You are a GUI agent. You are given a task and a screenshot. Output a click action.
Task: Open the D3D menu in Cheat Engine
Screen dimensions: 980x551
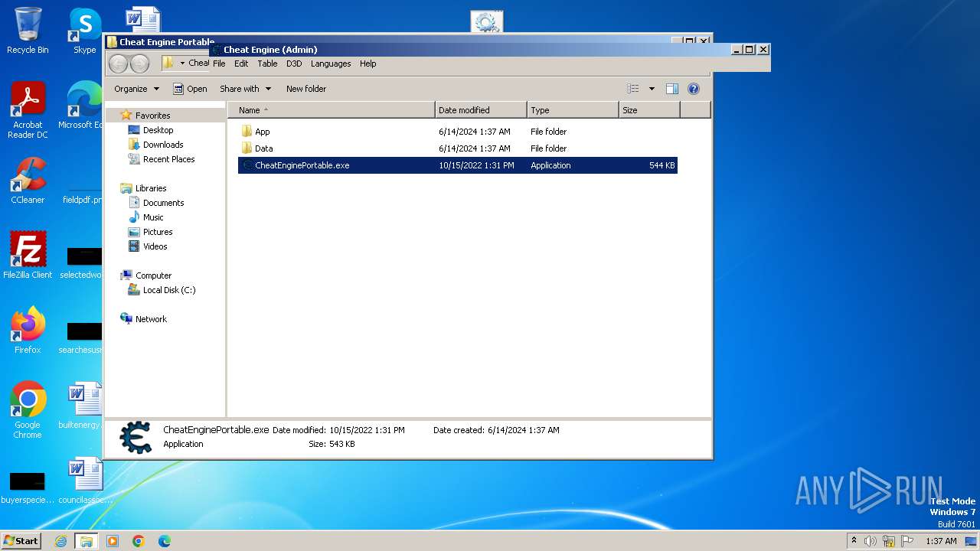pyautogui.click(x=294, y=64)
